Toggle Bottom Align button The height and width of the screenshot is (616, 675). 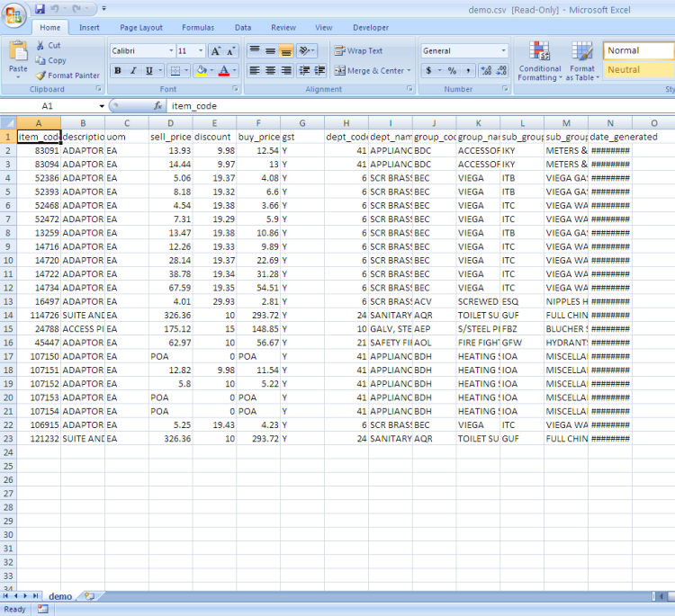286,51
